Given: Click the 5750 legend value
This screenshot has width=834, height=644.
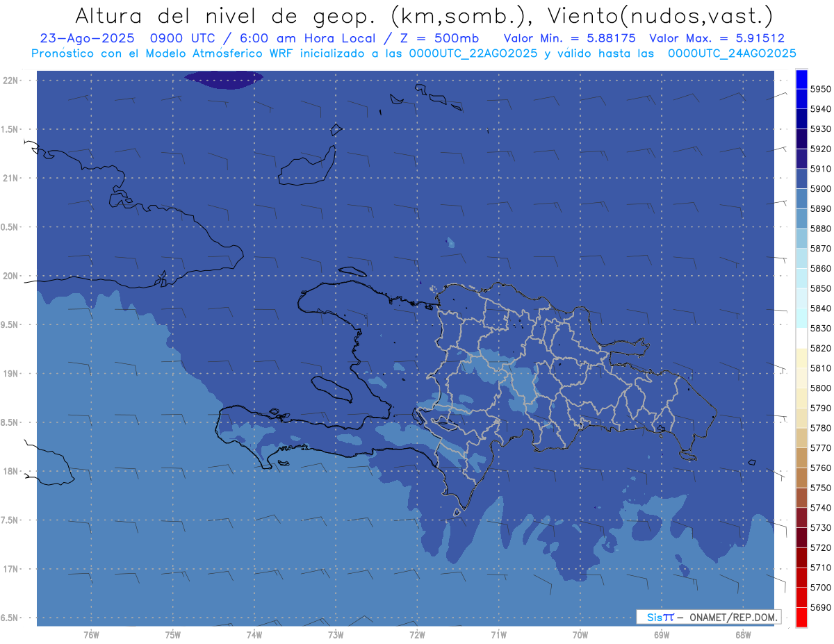Looking at the screenshot, I should coord(821,488).
